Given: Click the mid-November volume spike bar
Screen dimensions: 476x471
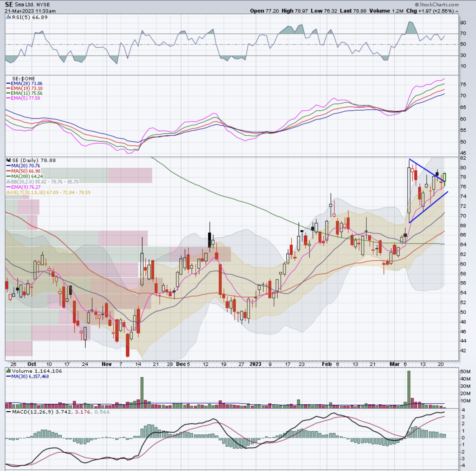Looking at the screenshot, I should click(x=142, y=393).
